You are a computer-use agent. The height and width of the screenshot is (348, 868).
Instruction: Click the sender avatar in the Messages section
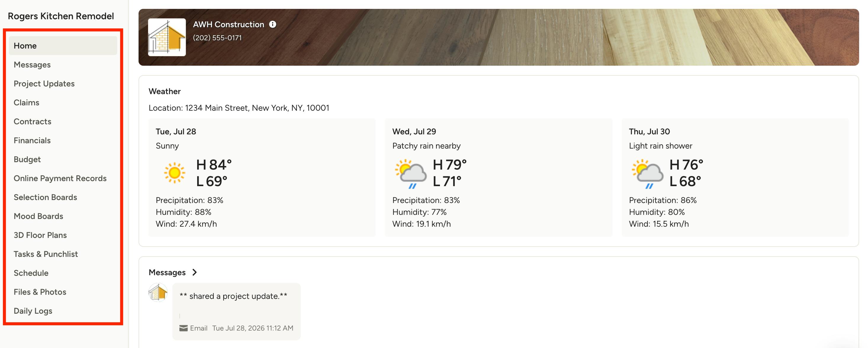pyautogui.click(x=158, y=292)
